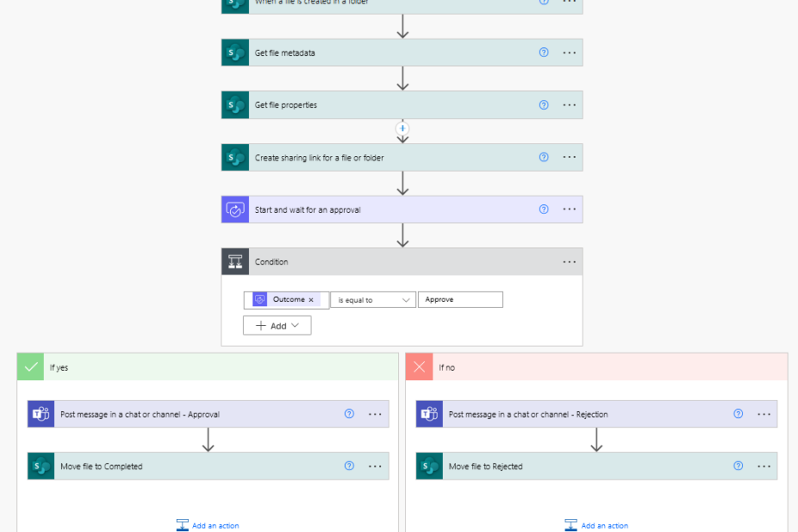This screenshot has height=532, width=798.
Task: Click the SharePoint icon on Move file to Completed
Action: tap(40, 466)
